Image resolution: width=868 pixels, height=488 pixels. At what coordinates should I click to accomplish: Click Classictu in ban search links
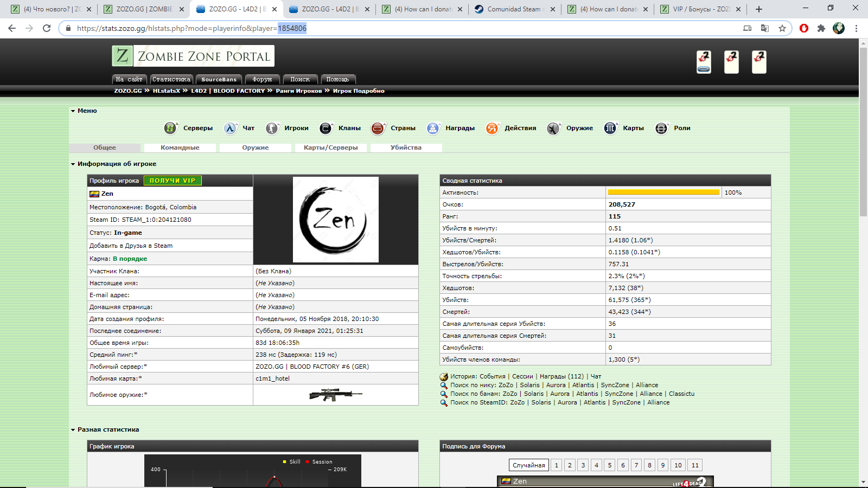(681, 394)
